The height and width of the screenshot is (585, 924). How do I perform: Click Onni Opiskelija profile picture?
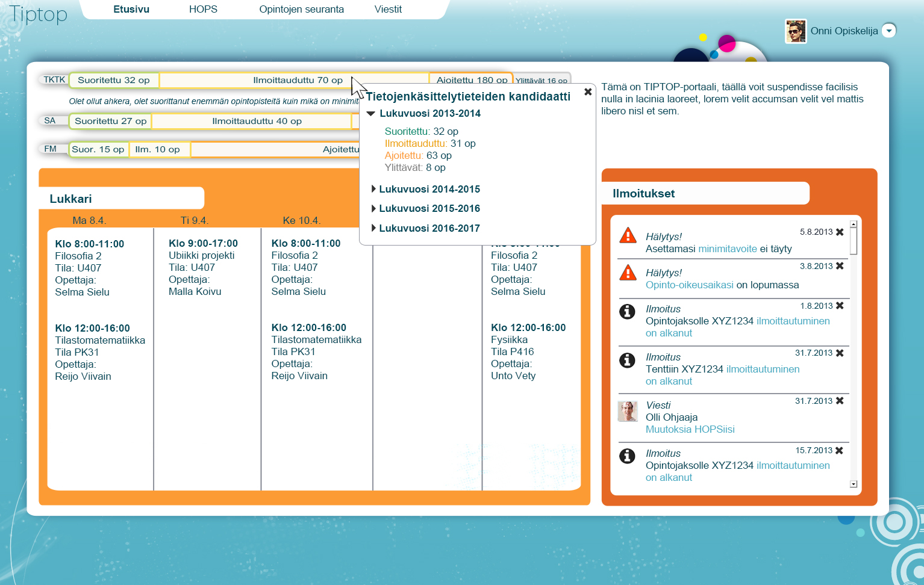[796, 31]
